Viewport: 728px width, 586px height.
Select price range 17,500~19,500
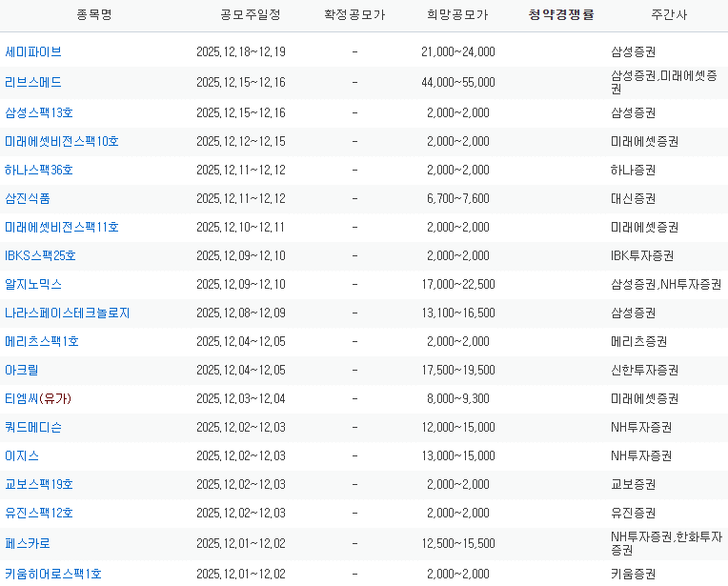pyautogui.click(x=458, y=370)
